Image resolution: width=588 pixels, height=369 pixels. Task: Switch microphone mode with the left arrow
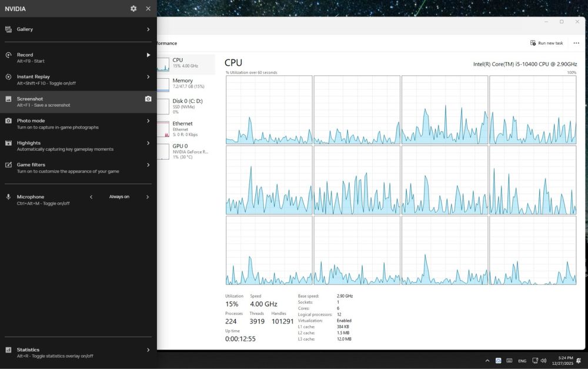[x=91, y=197]
